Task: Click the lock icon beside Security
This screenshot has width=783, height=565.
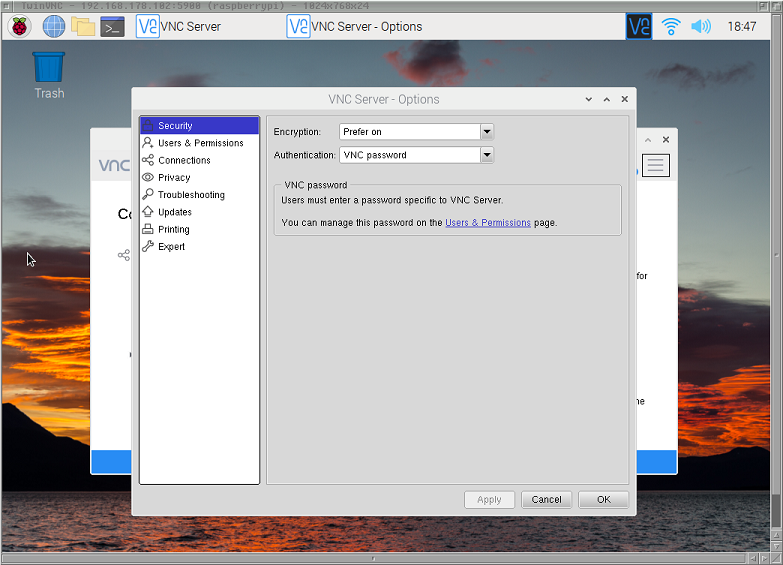Action: [148, 125]
